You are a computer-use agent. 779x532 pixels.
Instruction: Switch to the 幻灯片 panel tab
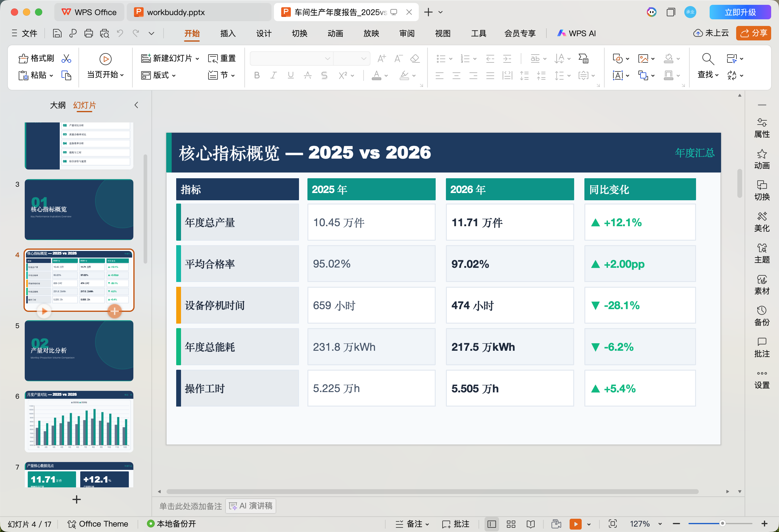coord(84,105)
